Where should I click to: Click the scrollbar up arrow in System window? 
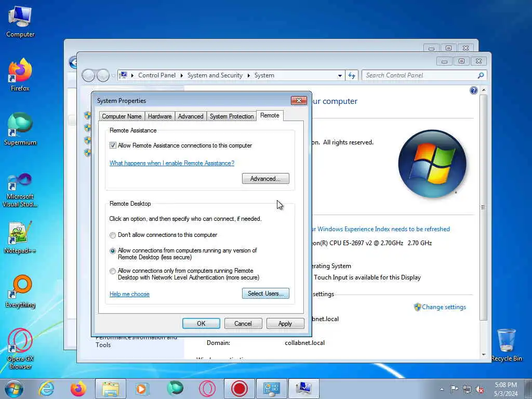(484, 90)
